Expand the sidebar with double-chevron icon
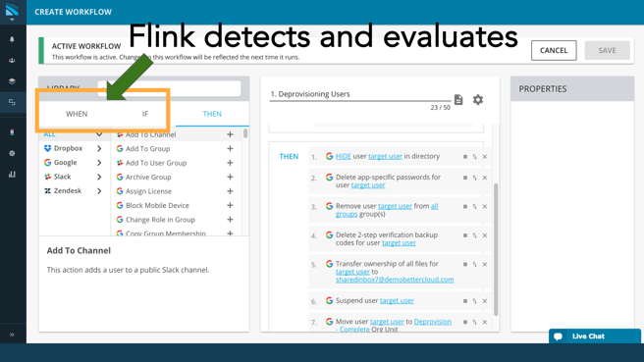 12,335
